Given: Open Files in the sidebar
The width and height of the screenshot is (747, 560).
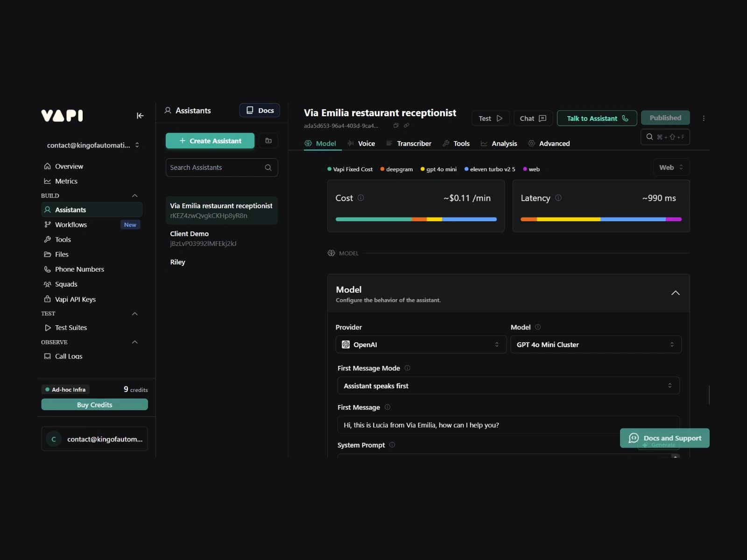Looking at the screenshot, I should pos(92,255).
